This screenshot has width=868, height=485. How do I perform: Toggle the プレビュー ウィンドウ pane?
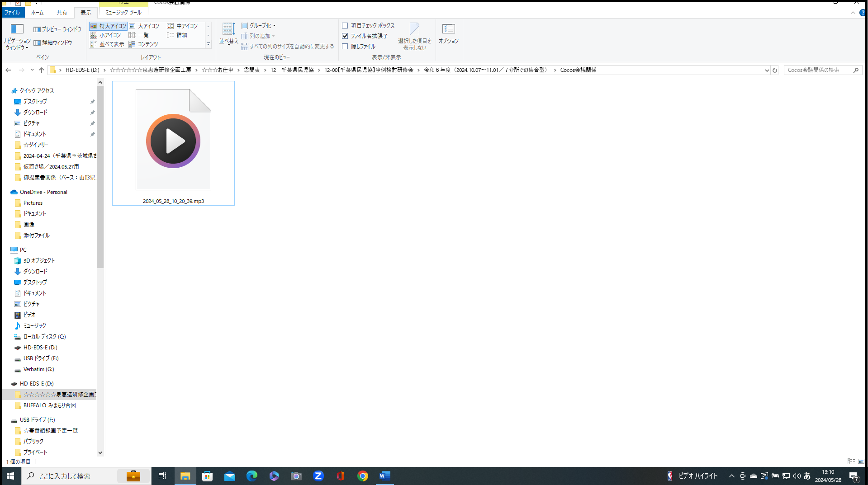(x=57, y=29)
